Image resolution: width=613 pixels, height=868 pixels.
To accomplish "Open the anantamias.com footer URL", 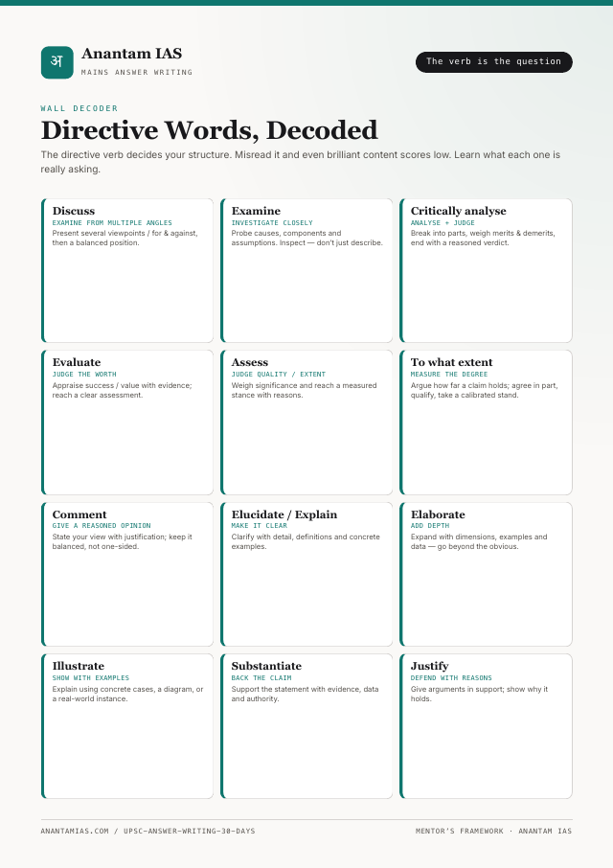I will 148,831.
